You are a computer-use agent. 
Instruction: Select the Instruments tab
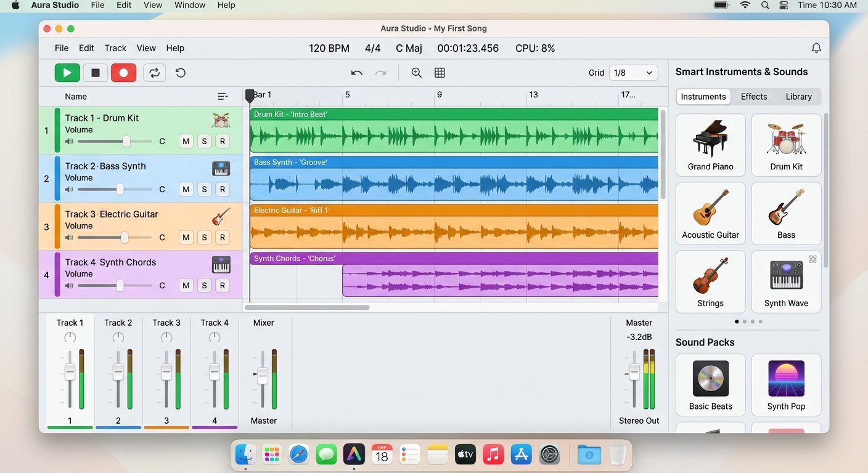click(x=703, y=97)
